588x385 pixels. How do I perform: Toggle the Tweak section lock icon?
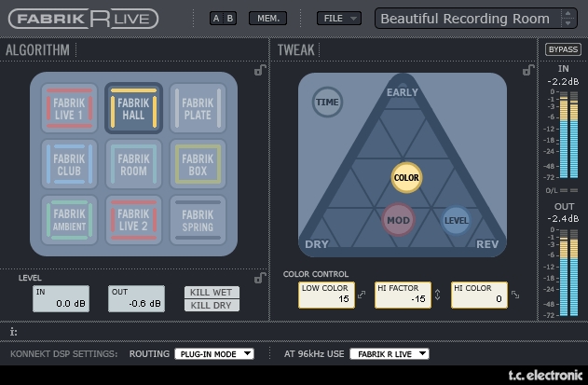pyautogui.click(x=528, y=70)
